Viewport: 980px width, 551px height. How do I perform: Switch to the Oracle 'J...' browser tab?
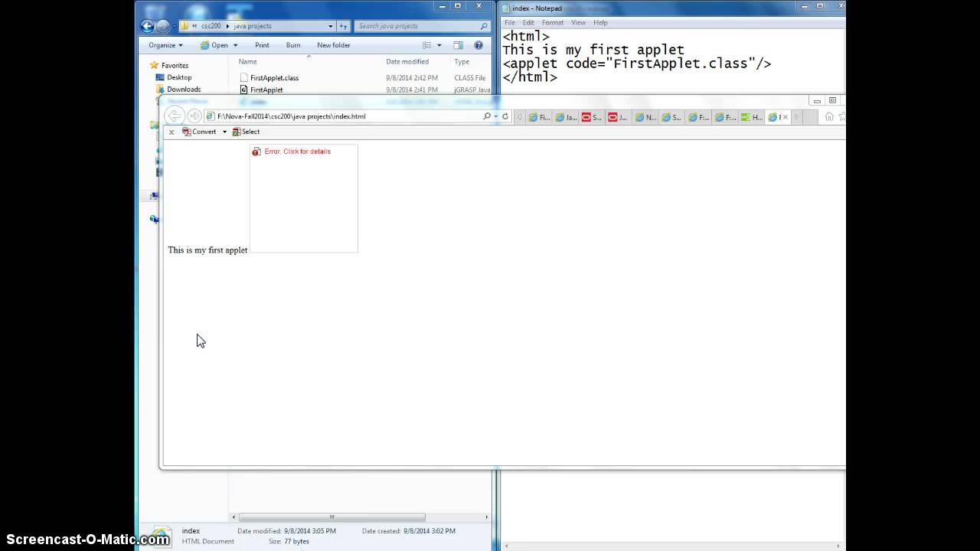coord(619,117)
